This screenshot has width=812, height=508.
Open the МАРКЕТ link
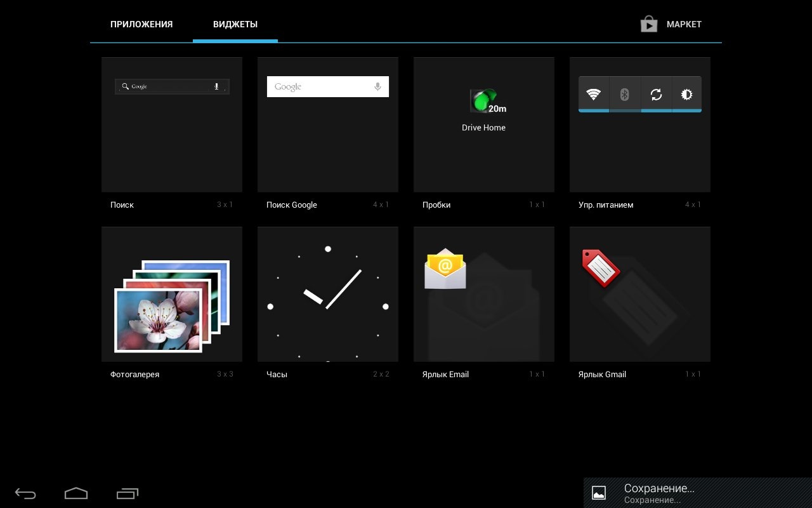click(x=684, y=25)
